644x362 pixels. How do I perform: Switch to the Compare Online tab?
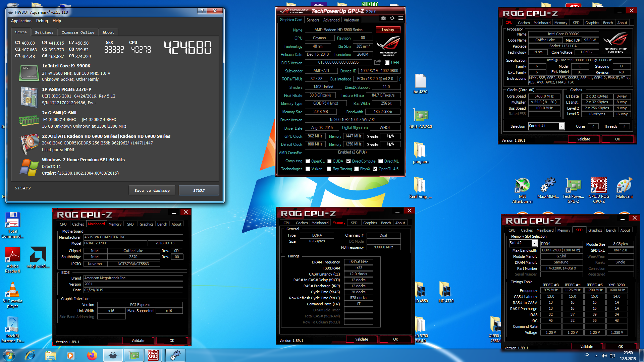[78, 33]
